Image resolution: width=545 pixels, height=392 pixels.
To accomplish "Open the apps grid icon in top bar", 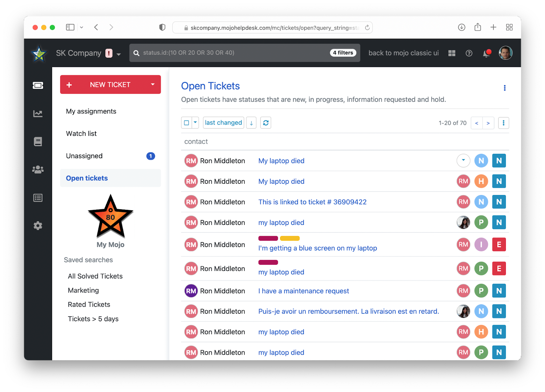I will 452,53.
